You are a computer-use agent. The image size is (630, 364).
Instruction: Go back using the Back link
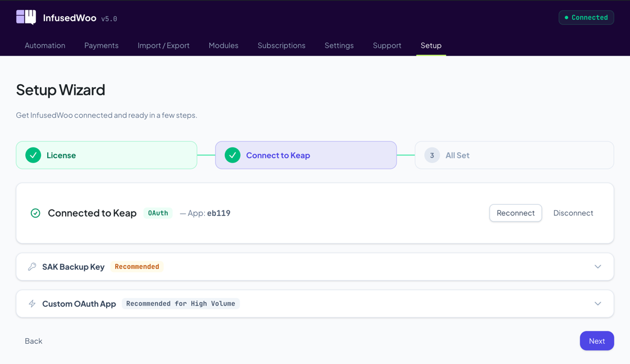tap(33, 340)
